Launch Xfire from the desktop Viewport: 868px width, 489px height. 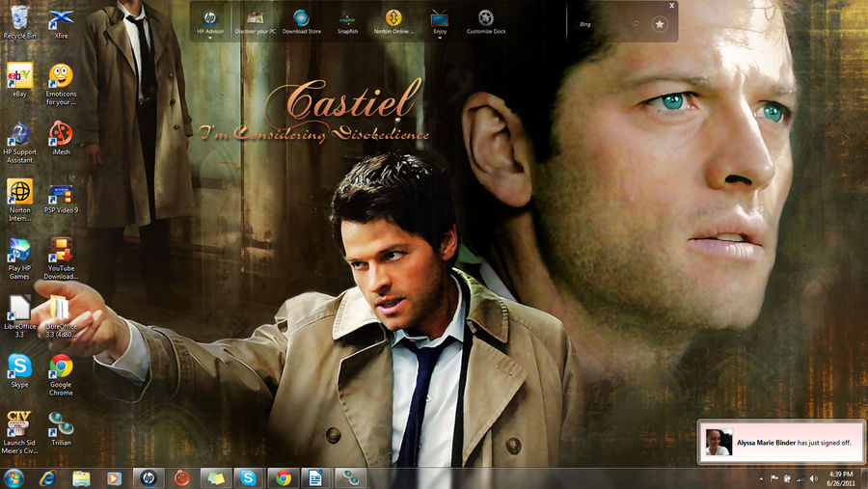tap(61, 24)
